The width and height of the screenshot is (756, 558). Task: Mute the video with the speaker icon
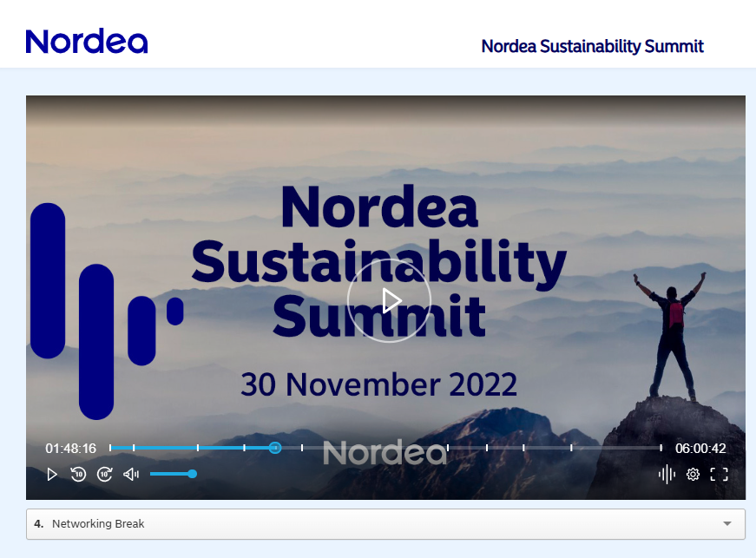131,475
